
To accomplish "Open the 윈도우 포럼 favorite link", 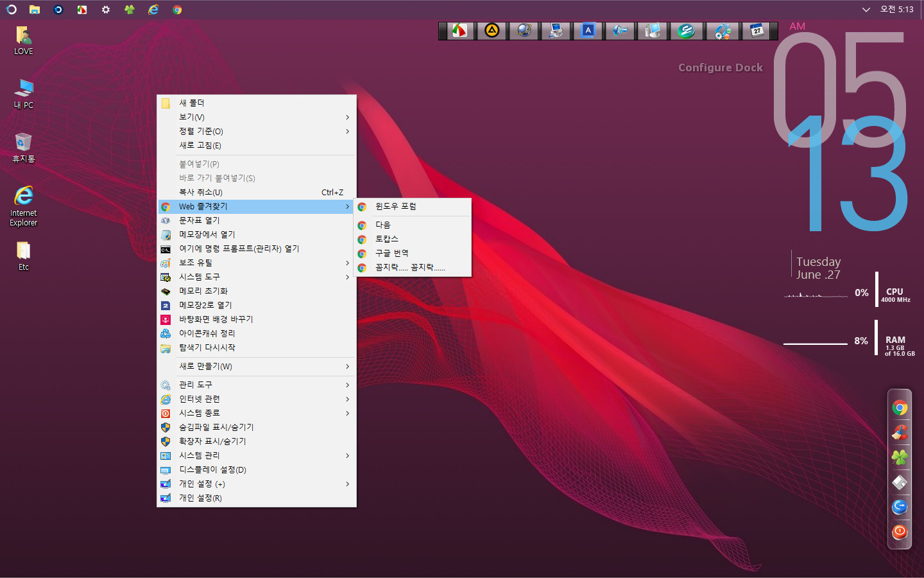I will 413,206.
